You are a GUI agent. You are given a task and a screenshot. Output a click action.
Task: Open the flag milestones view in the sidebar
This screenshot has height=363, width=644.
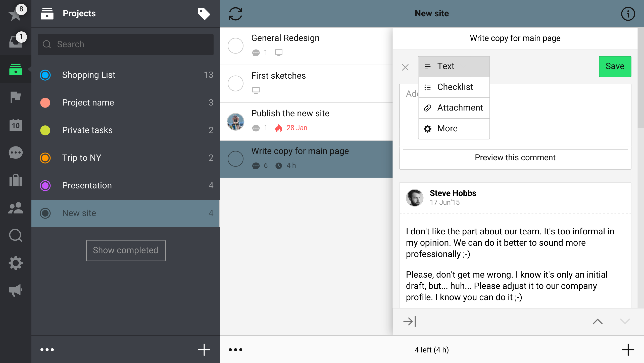16,97
